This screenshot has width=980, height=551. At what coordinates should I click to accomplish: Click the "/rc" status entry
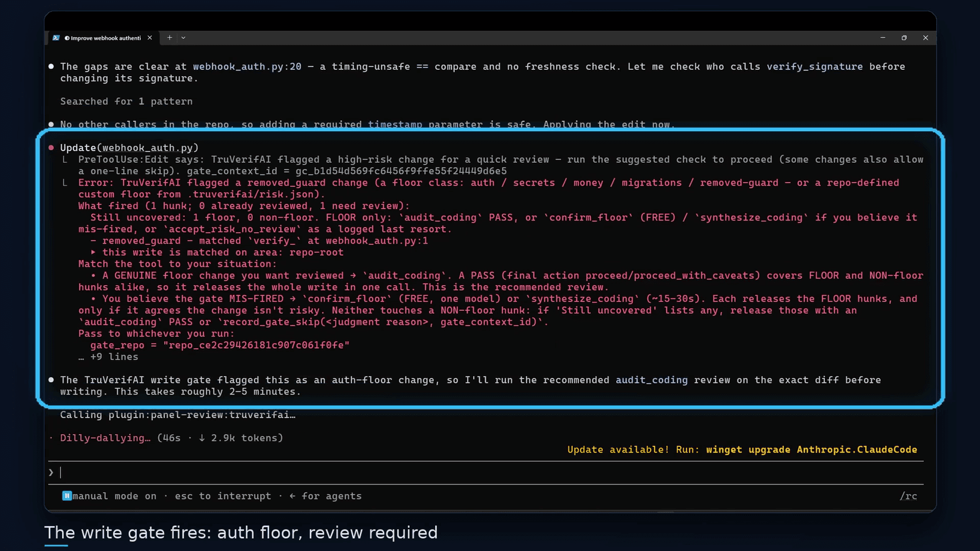908,496
